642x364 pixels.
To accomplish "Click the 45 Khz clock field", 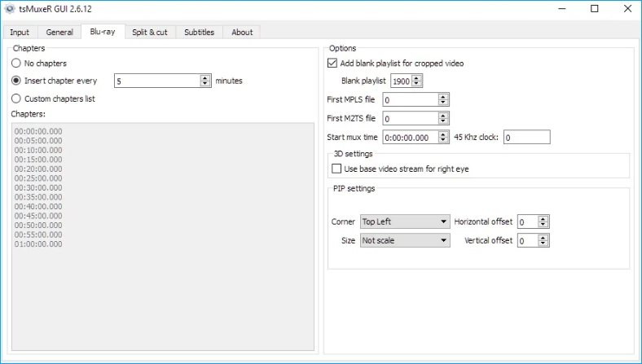I will tap(527, 138).
